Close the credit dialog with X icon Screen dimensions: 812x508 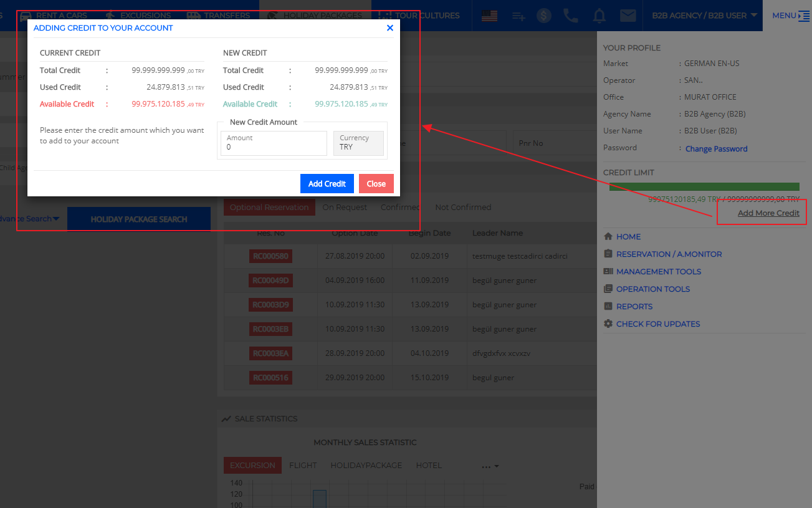point(389,28)
